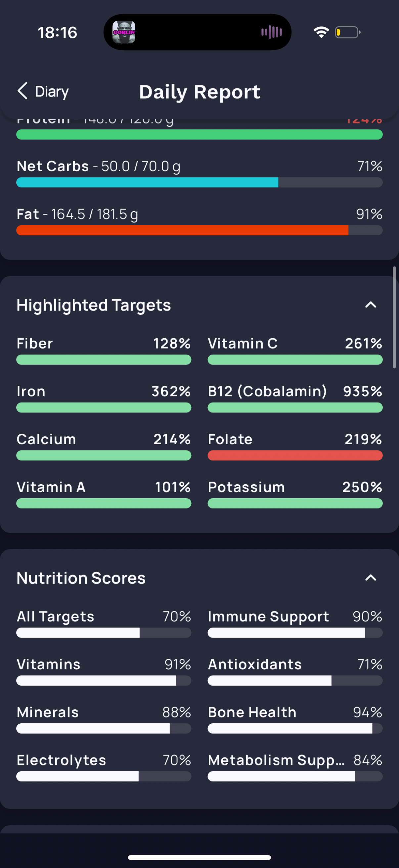Image resolution: width=399 pixels, height=868 pixels.
Task: Open the Vitamin C target
Action: (295, 351)
